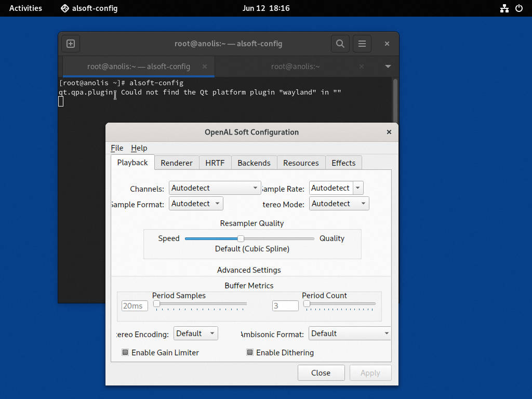Switch to the Backends tab
Screen dimensions: 532x399
pyautogui.click(x=254, y=163)
